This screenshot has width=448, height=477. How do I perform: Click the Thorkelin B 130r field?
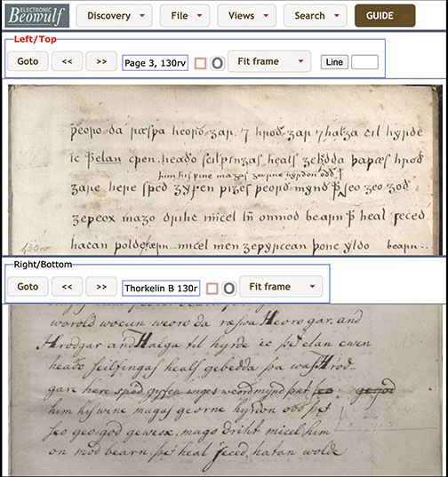(x=161, y=288)
